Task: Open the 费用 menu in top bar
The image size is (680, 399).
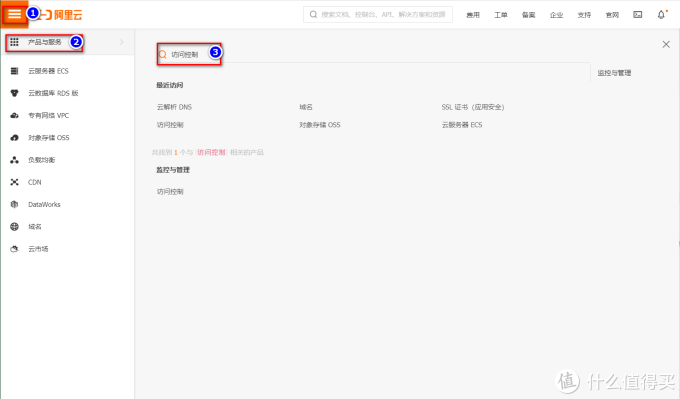Action: [473, 15]
